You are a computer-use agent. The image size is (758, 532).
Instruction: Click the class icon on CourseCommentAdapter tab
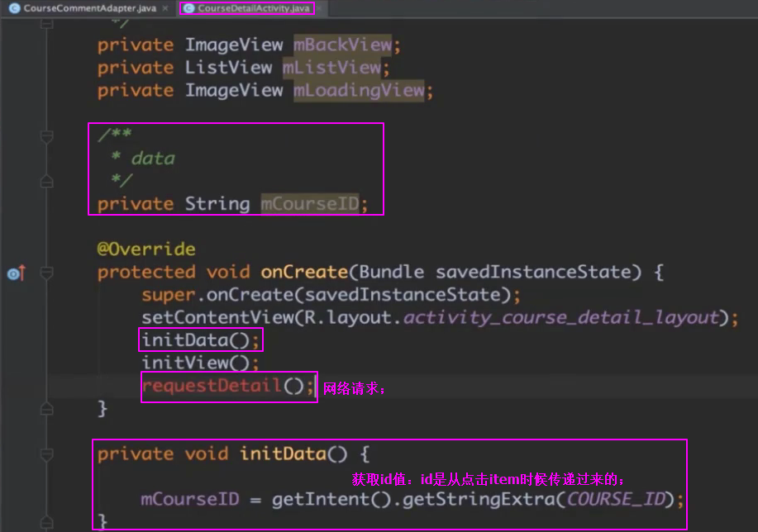click(15, 8)
